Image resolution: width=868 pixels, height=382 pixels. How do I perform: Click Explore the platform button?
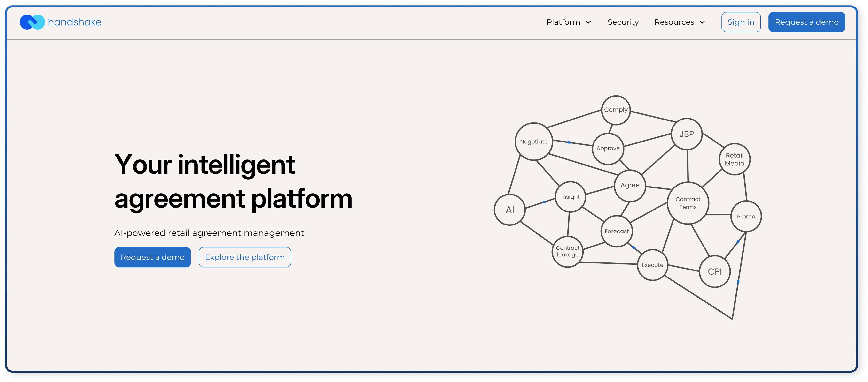click(x=245, y=257)
